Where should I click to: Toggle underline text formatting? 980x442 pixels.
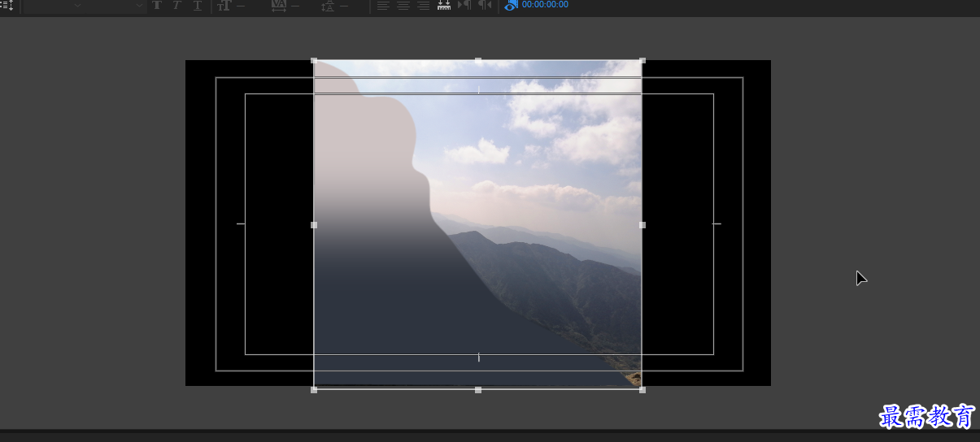coord(198,6)
